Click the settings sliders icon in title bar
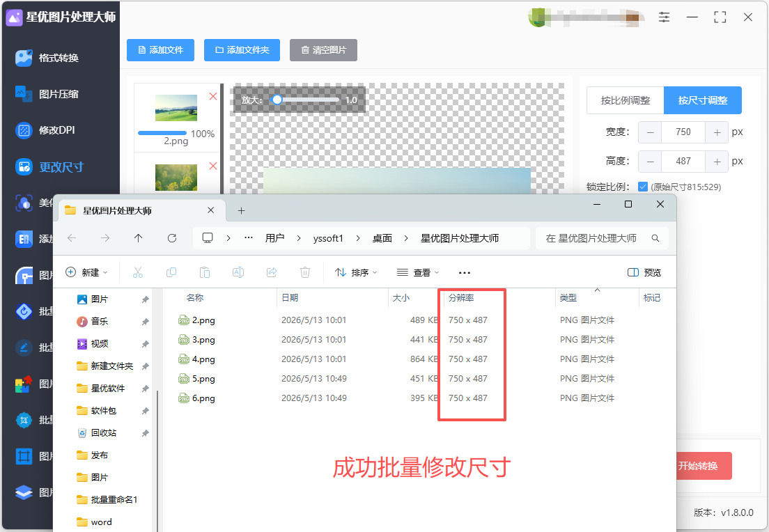This screenshot has height=532, width=769. [664, 17]
